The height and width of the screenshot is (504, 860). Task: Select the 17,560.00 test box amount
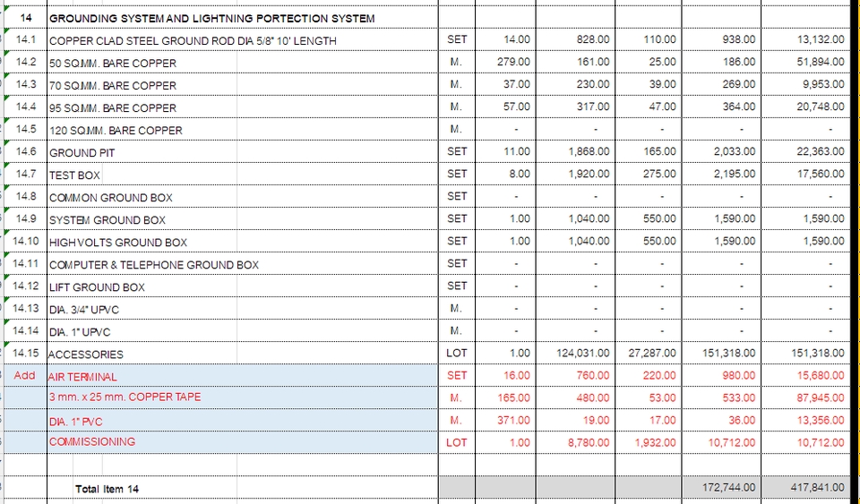(805, 175)
